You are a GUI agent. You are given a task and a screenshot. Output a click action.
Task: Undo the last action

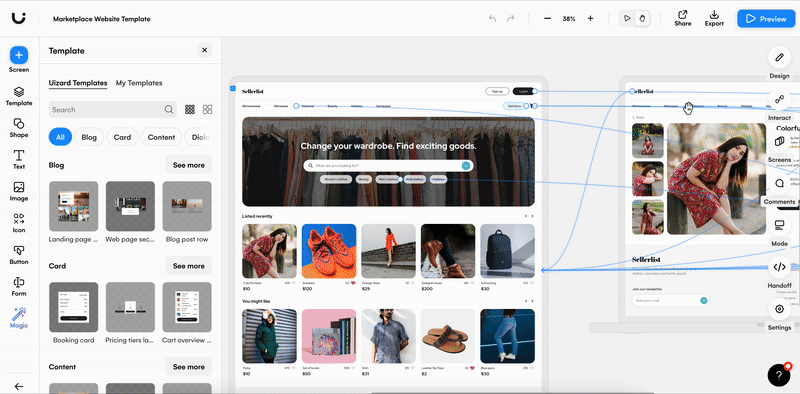(492, 18)
